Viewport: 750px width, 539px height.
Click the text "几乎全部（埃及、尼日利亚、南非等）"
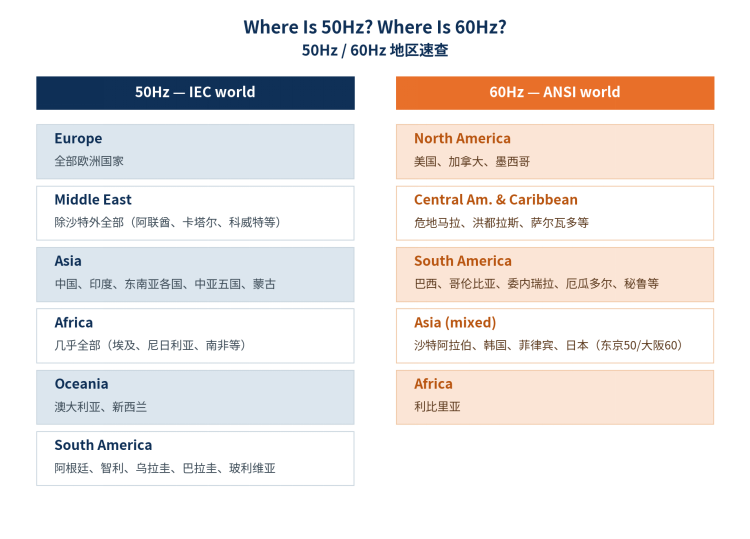click(x=150, y=345)
